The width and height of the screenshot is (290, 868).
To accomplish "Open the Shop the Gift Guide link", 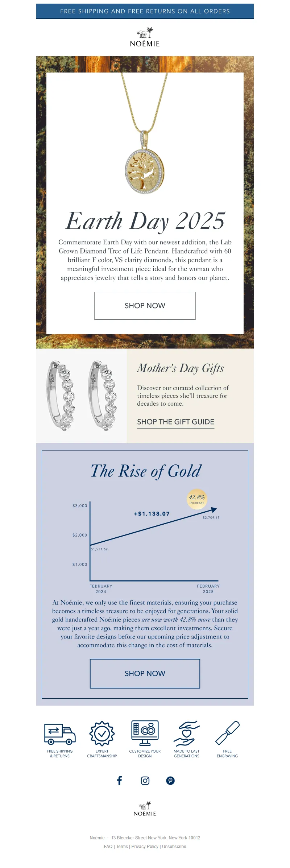I will click(175, 422).
